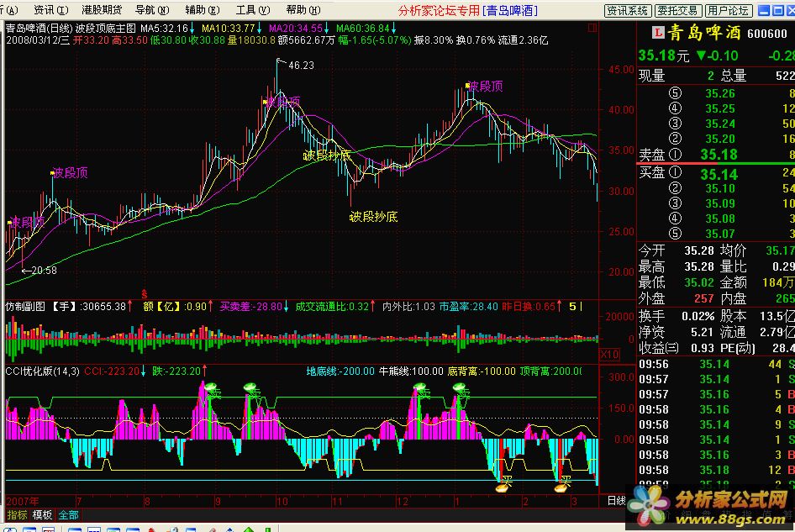Click the 46.23 high price annotation
The width and height of the screenshot is (795, 532).
click(301, 65)
